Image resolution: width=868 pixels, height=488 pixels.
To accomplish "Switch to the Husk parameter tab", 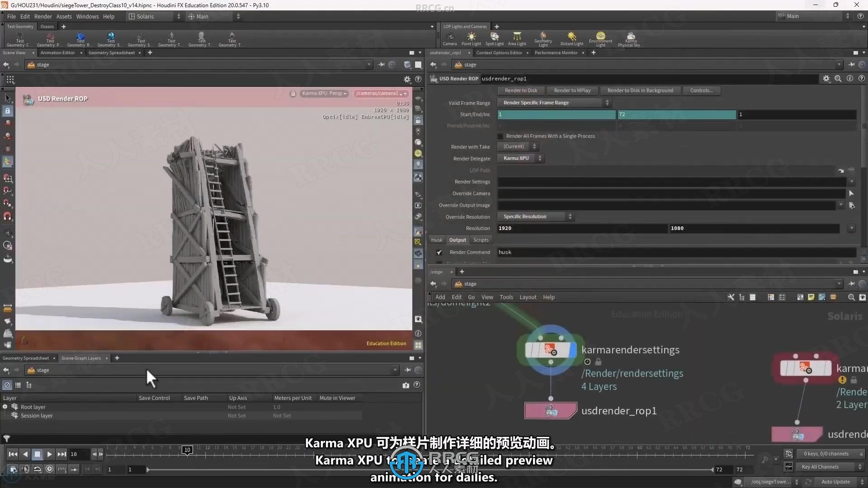I will pos(437,240).
